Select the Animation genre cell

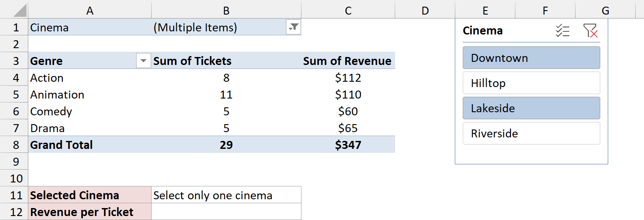pyautogui.click(x=90, y=95)
